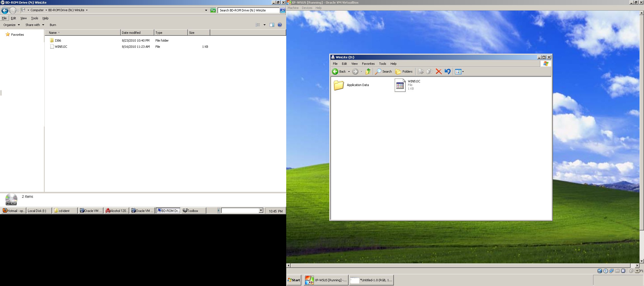644x286 pixels.
Task: Expand the Organize dropdown
Action: (11, 25)
